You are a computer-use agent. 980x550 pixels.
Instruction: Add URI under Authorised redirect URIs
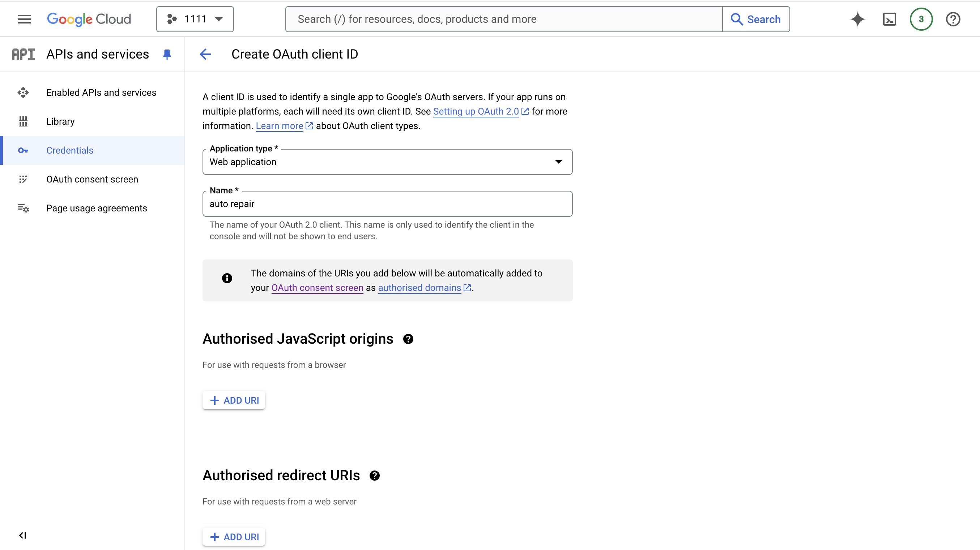pyautogui.click(x=234, y=537)
